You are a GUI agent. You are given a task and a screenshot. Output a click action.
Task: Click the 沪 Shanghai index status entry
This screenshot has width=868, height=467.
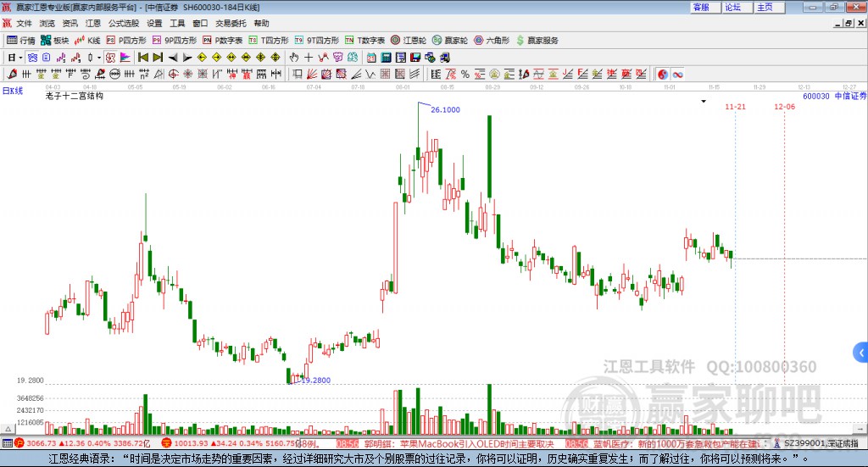pyautogui.click(x=83, y=443)
